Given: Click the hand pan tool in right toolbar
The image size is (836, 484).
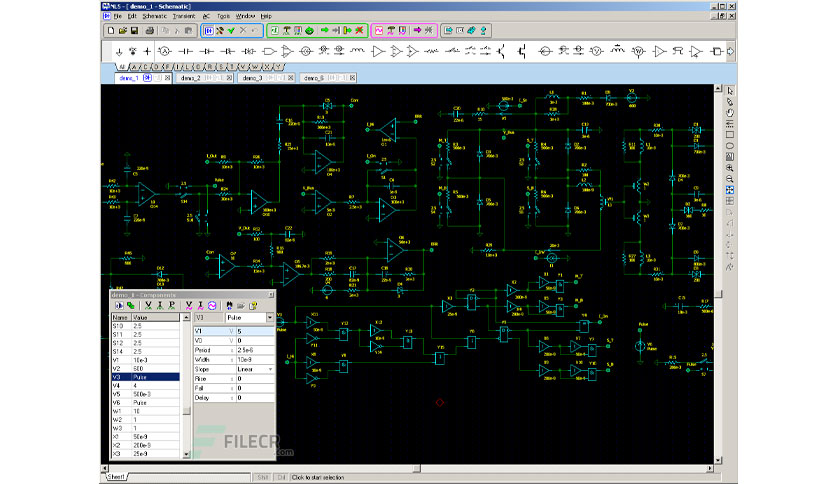Looking at the screenshot, I should (730, 113).
